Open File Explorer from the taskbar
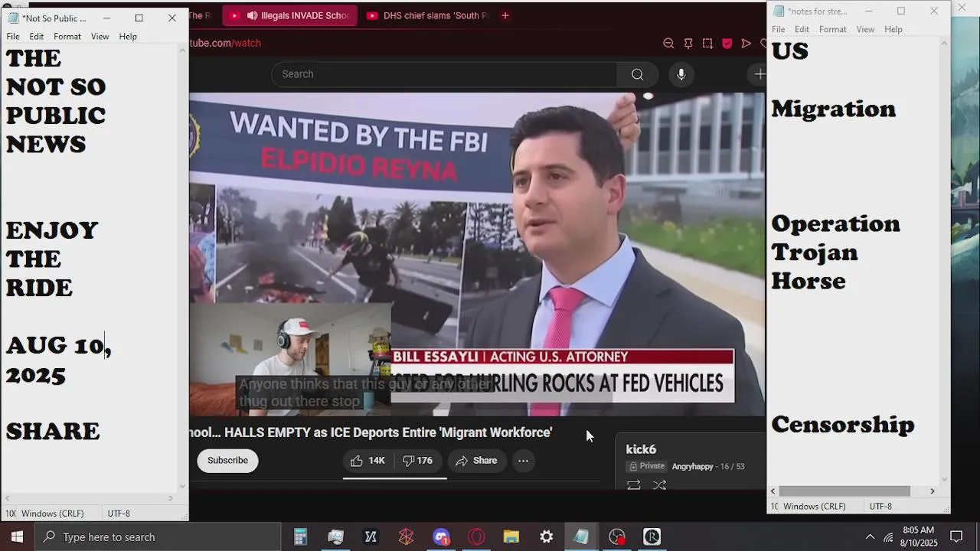Viewport: 980px width, 551px height. click(x=511, y=537)
